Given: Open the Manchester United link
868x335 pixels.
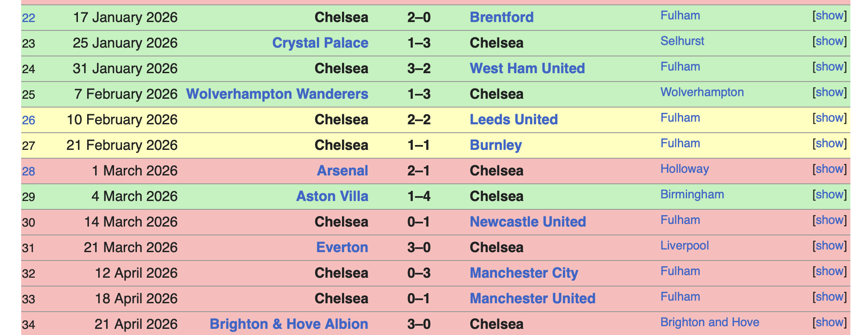Looking at the screenshot, I should click(532, 298).
